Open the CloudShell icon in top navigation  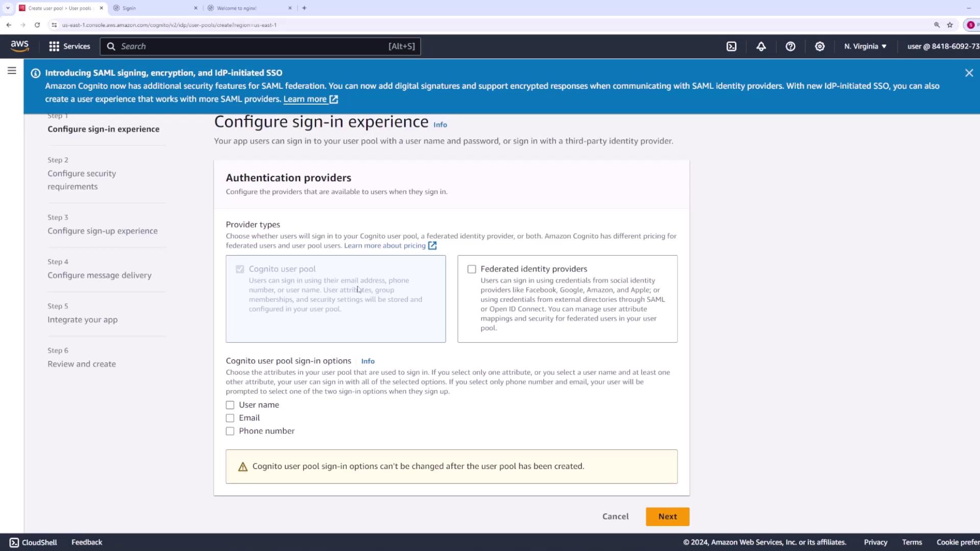(x=731, y=46)
